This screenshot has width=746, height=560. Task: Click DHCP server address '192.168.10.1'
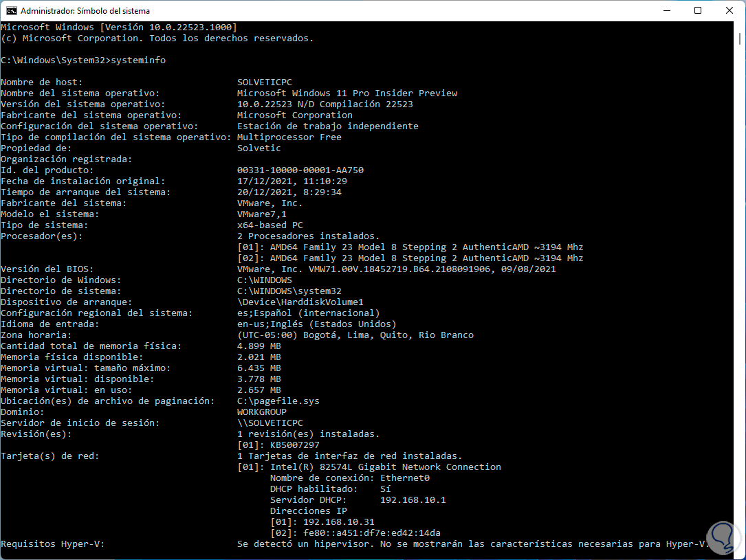pyautogui.click(x=413, y=500)
